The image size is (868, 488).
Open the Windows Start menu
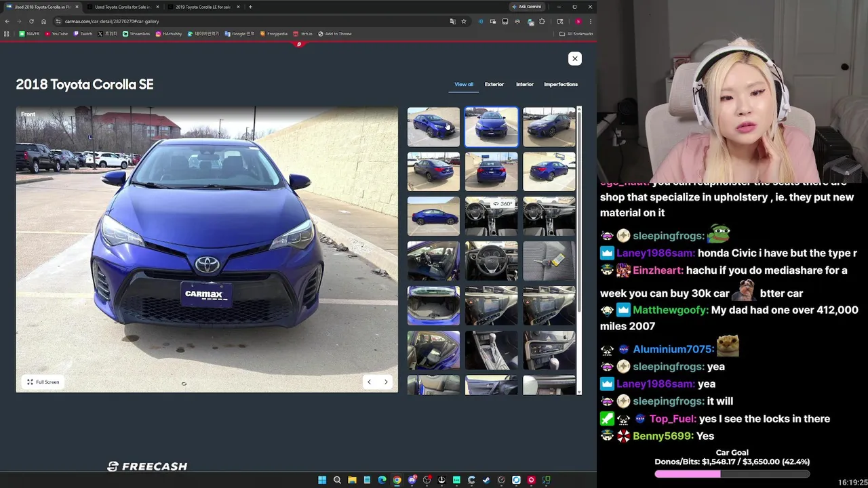[322, 480]
